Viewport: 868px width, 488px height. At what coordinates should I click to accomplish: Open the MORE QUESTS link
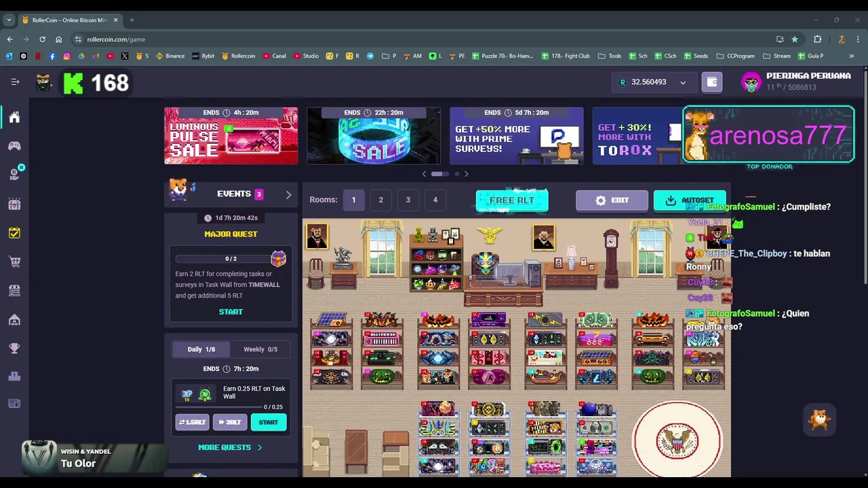pyautogui.click(x=230, y=447)
